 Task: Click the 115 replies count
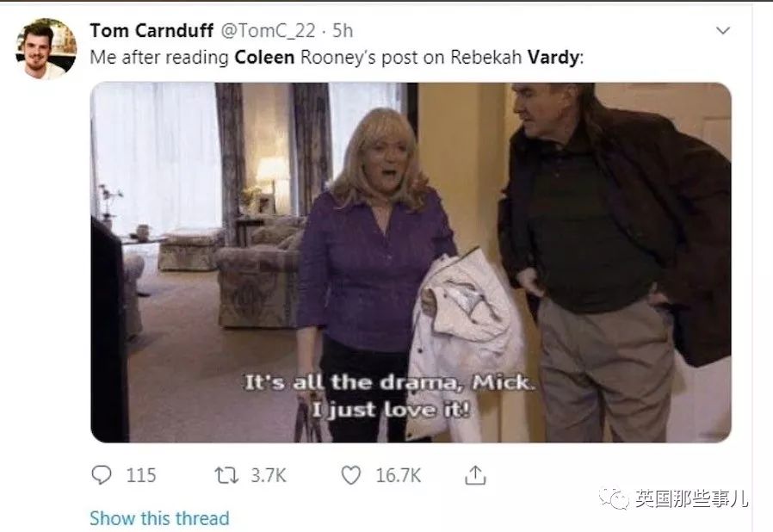coord(141,475)
